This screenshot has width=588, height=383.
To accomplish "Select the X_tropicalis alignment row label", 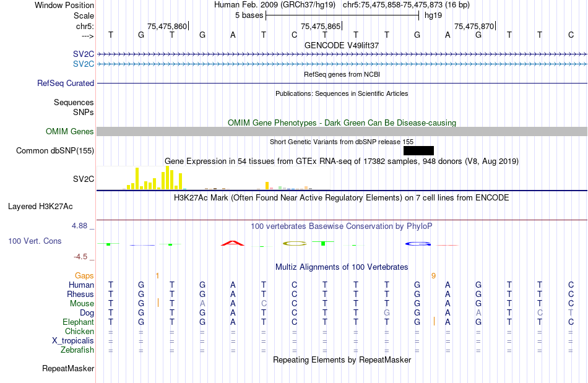I will (x=73, y=341).
